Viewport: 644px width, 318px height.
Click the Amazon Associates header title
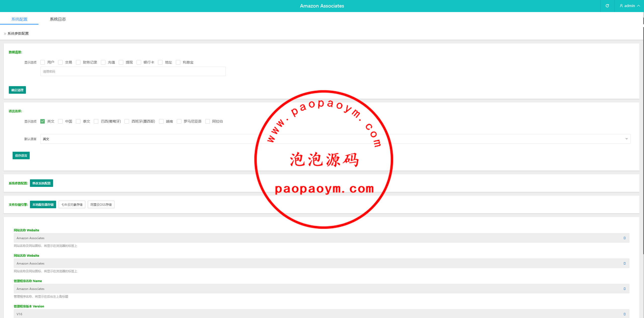point(322,6)
